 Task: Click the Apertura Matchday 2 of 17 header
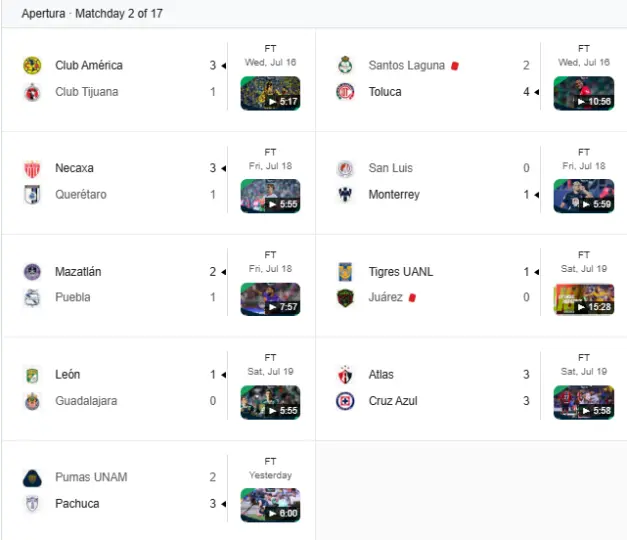[92, 13]
